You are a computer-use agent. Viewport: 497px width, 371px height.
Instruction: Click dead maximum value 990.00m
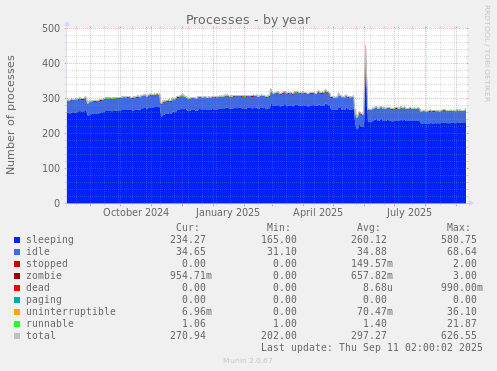462,288
